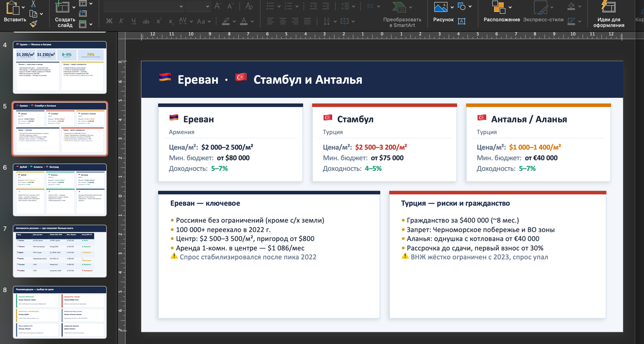Click the numbered list icon
Viewport: 644px width, 344px height.
pos(288,6)
